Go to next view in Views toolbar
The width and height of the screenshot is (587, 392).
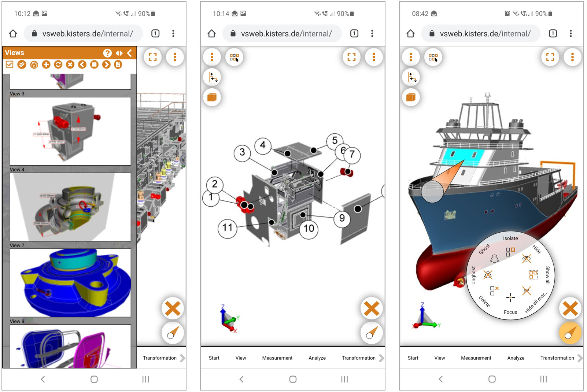point(106,65)
